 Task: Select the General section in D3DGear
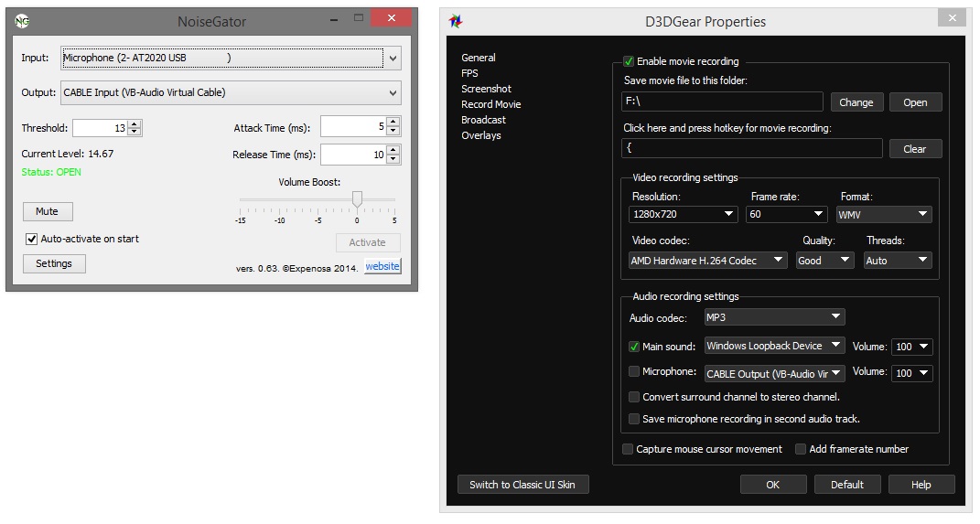(479, 58)
